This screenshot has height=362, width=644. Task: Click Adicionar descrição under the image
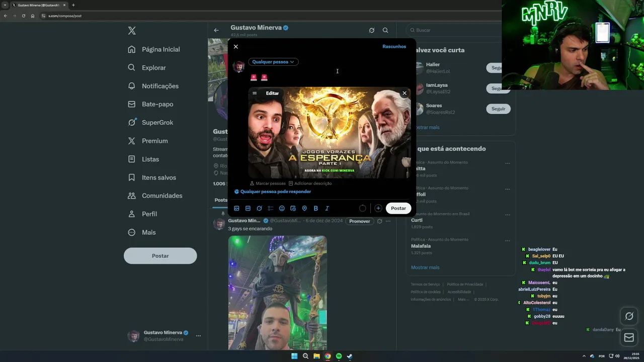click(x=310, y=184)
